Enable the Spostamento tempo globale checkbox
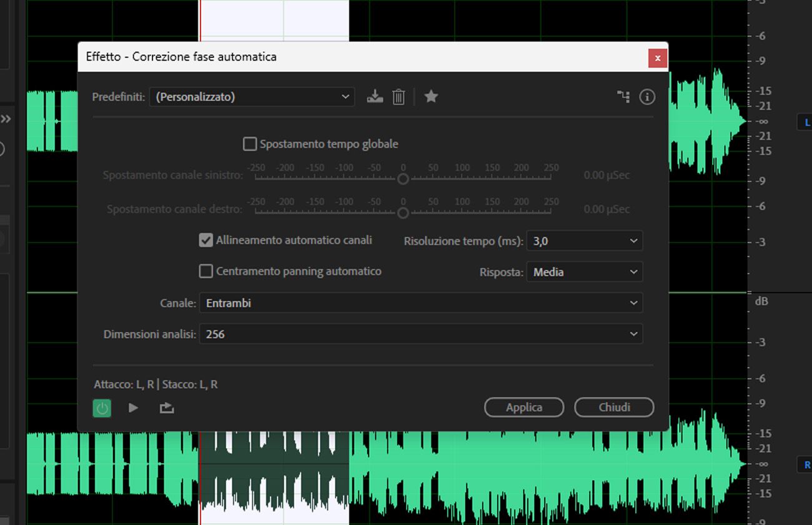Image resolution: width=812 pixels, height=525 pixels. pyautogui.click(x=250, y=144)
